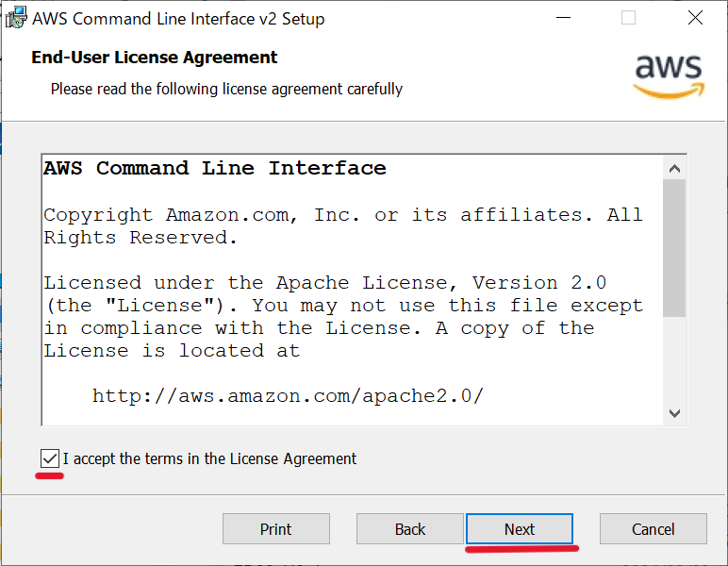
Task: Uncheck the accept license terms checkbox
Action: pyautogui.click(x=50, y=458)
